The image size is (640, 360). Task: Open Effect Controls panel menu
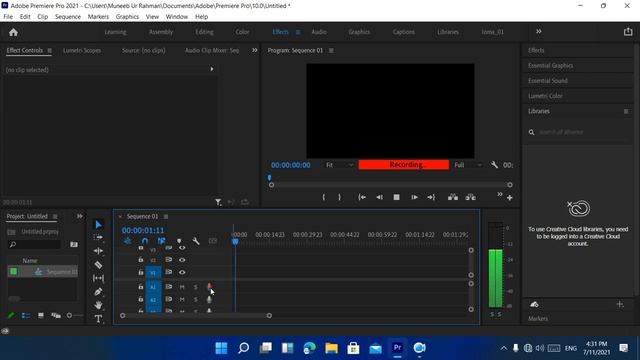point(49,51)
